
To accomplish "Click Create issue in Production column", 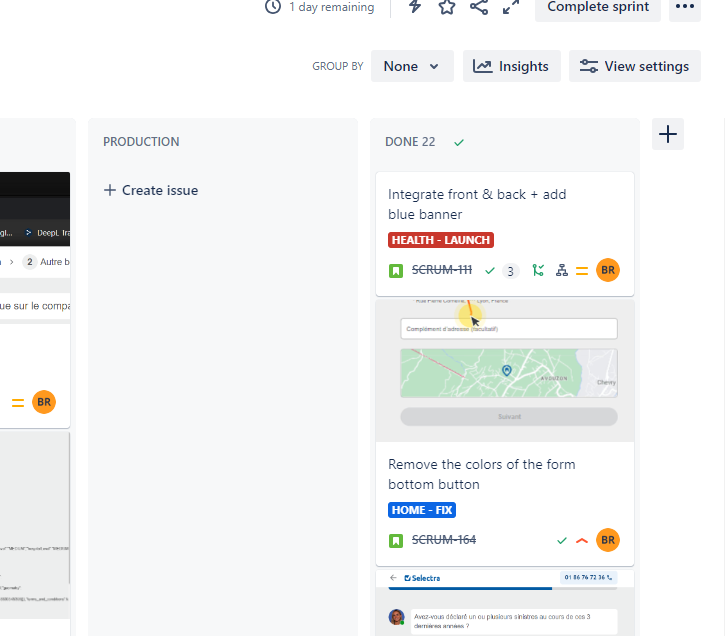I will point(151,190).
